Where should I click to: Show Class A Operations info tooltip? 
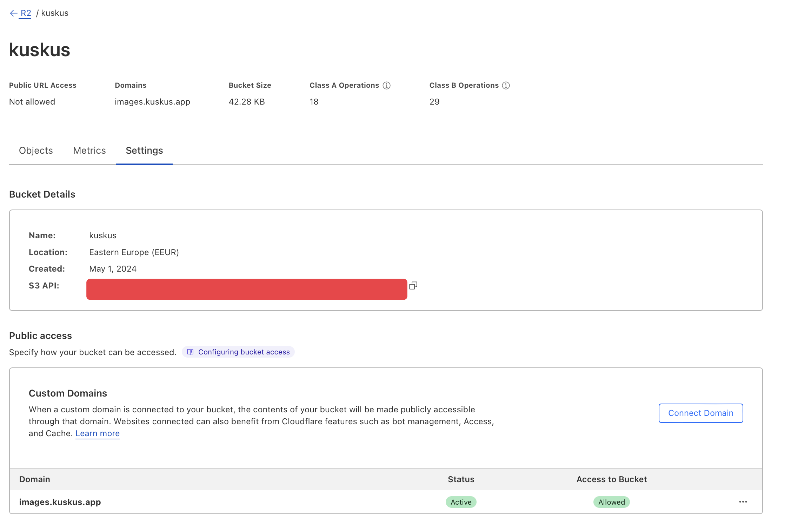386,86
